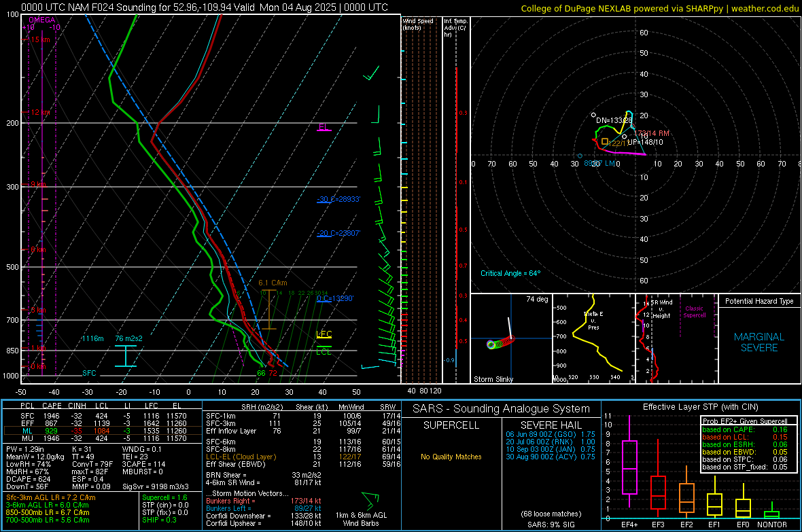Click the orange mean wind square on hodograph
The width and height of the screenshot is (802, 532).
[x=605, y=141]
